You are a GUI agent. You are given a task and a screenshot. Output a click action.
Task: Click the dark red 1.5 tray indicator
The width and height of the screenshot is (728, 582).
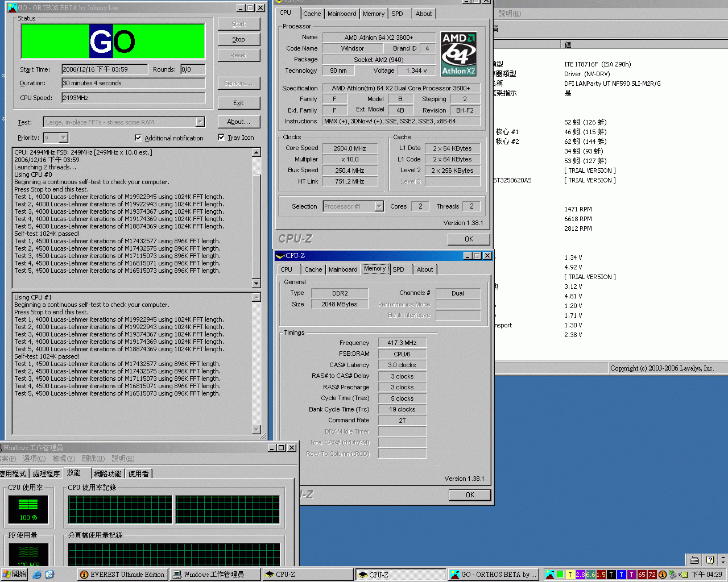(x=601, y=575)
